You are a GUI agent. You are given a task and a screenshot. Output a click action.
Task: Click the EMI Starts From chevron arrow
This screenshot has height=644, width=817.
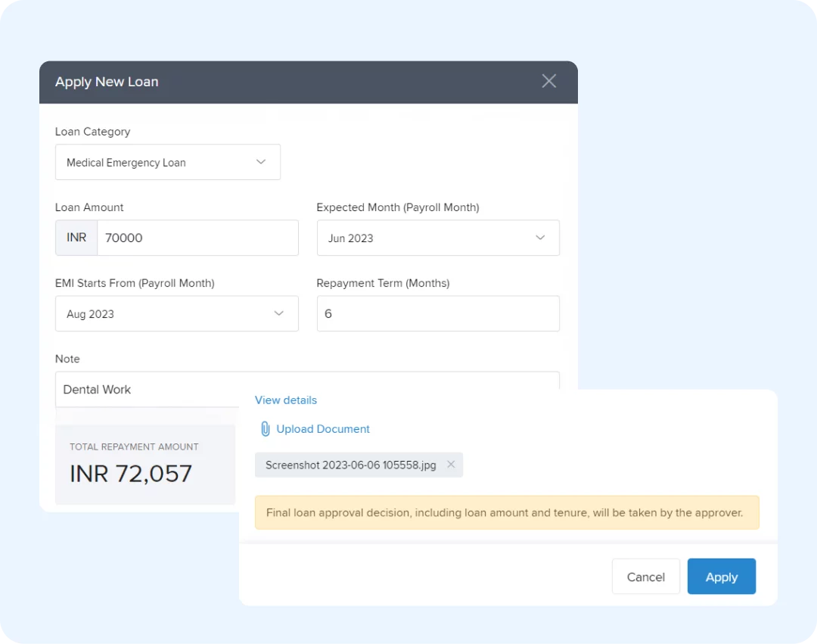click(x=278, y=313)
